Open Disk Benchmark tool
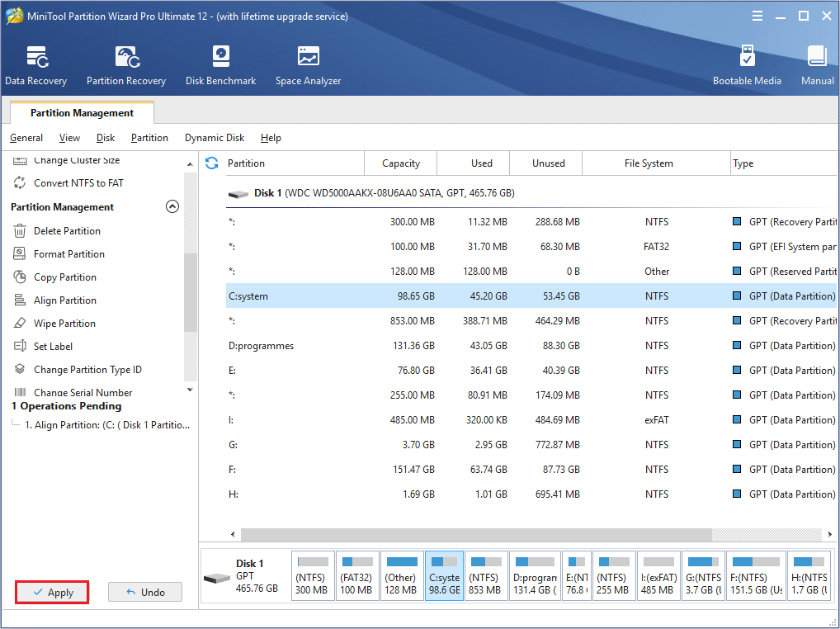This screenshot has width=840, height=629. [x=220, y=65]
